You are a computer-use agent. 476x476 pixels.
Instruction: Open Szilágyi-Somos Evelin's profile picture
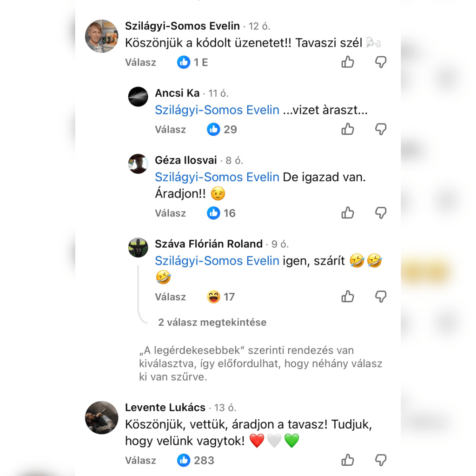tap(102, 36)
